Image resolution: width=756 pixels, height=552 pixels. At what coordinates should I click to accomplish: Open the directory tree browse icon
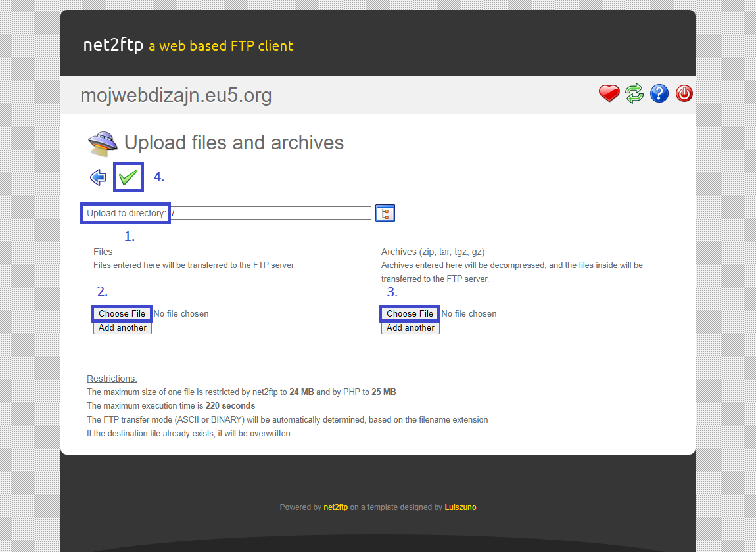coord(385,213)
